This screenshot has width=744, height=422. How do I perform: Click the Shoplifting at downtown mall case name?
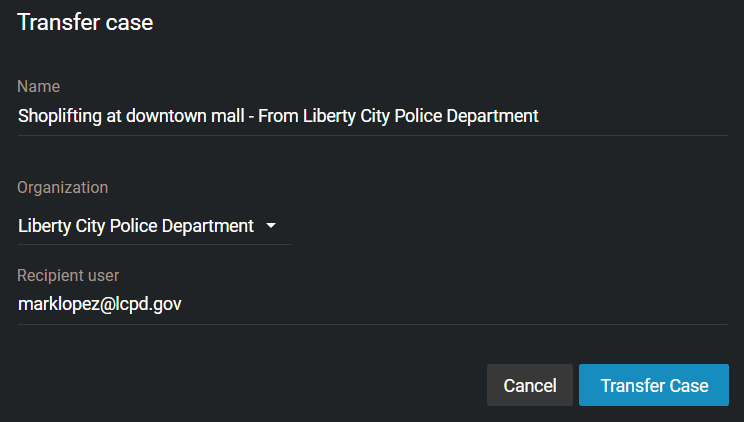[131, 116]
